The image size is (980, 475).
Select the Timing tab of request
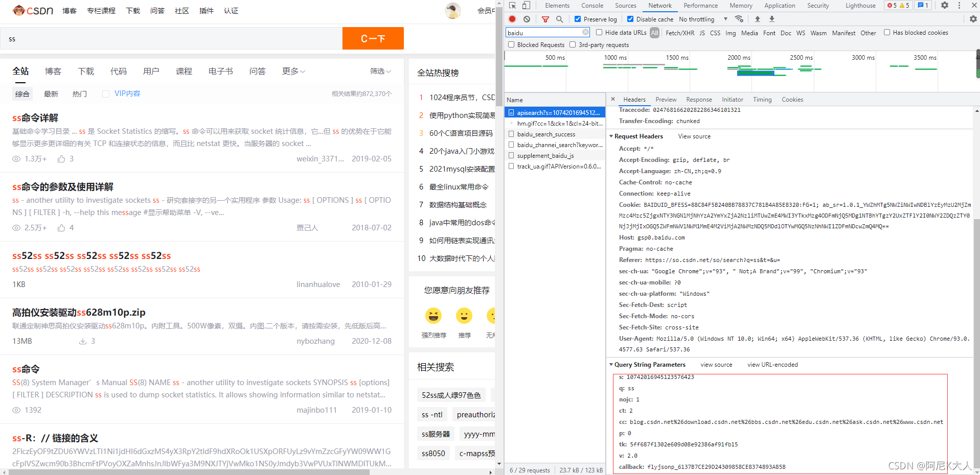[x=762, y=100]
